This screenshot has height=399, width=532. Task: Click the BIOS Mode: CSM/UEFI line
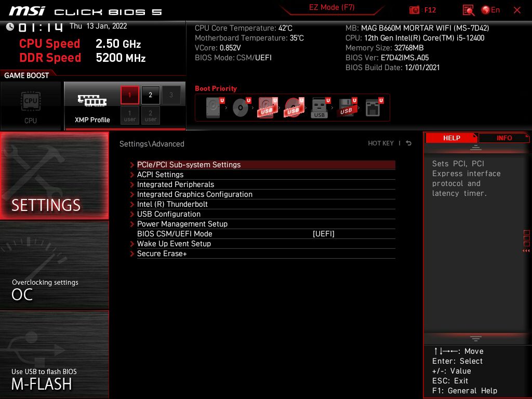pyautogui.click(x=233, y=58)
